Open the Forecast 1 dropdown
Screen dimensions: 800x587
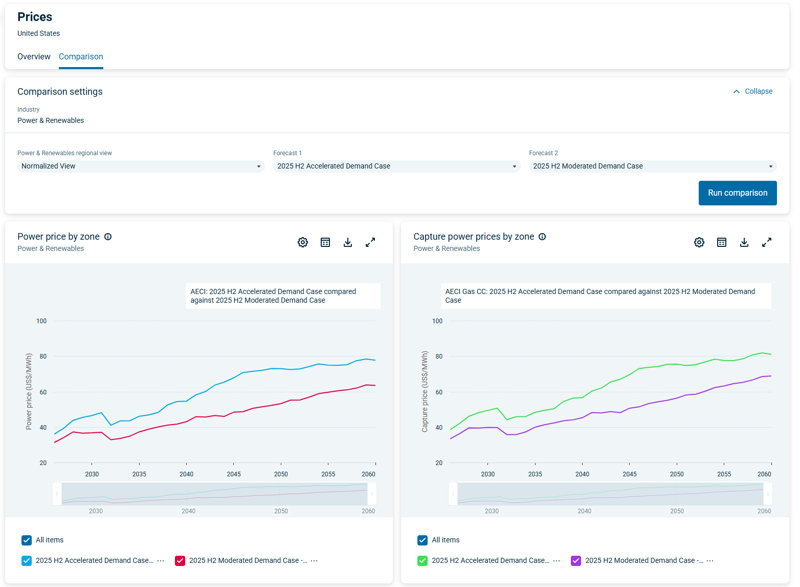point(396,166)
